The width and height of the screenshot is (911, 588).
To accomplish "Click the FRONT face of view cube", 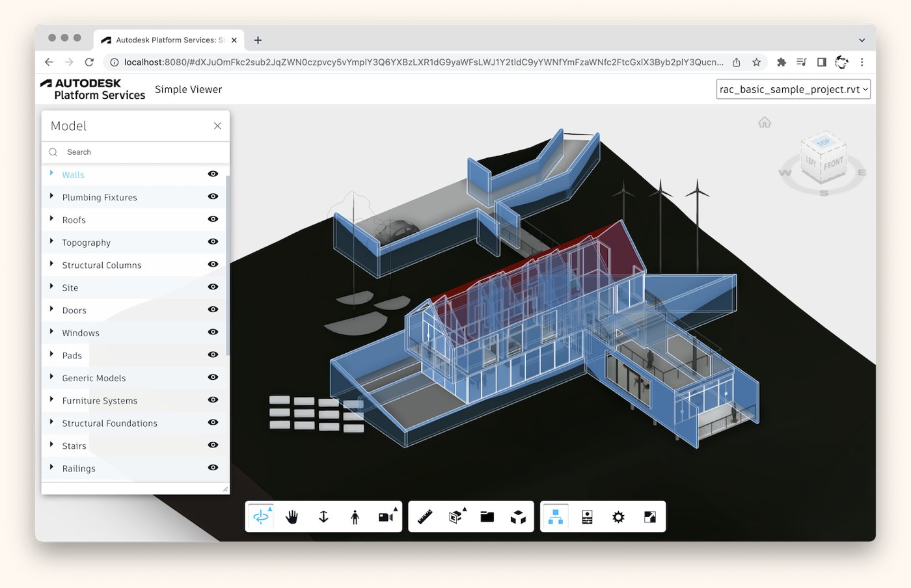I will [833, 163].
